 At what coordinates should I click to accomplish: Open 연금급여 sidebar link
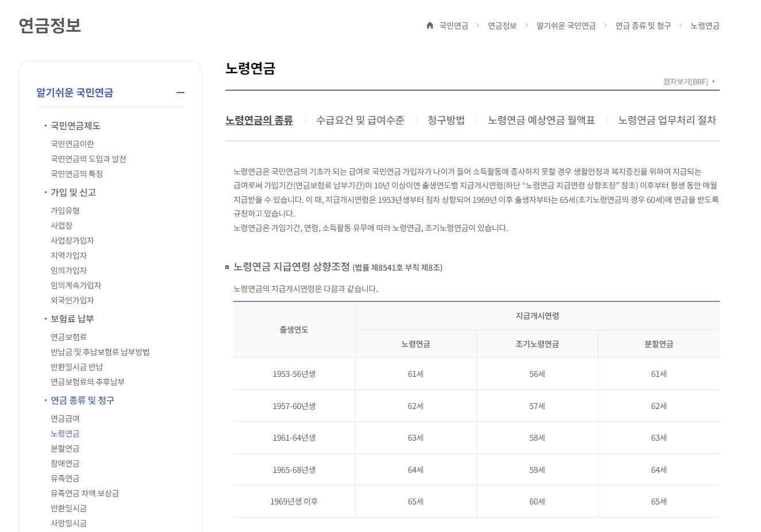(65, 419)
